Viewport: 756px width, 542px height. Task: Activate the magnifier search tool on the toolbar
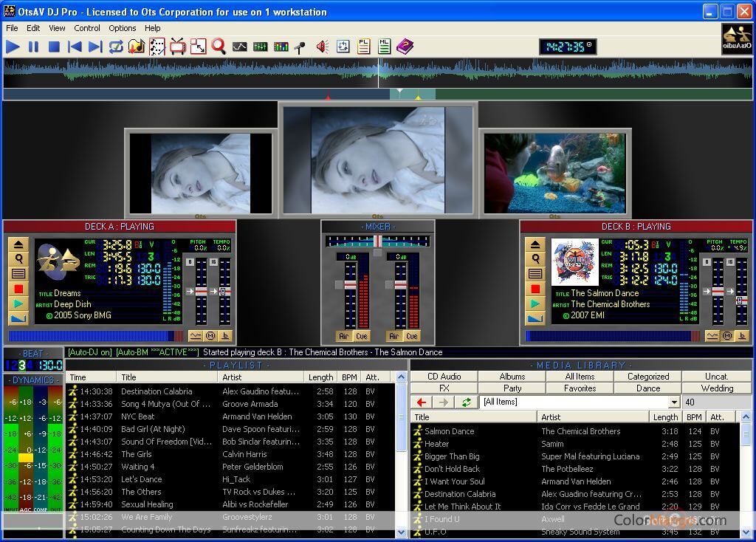(x=218, y=47)
